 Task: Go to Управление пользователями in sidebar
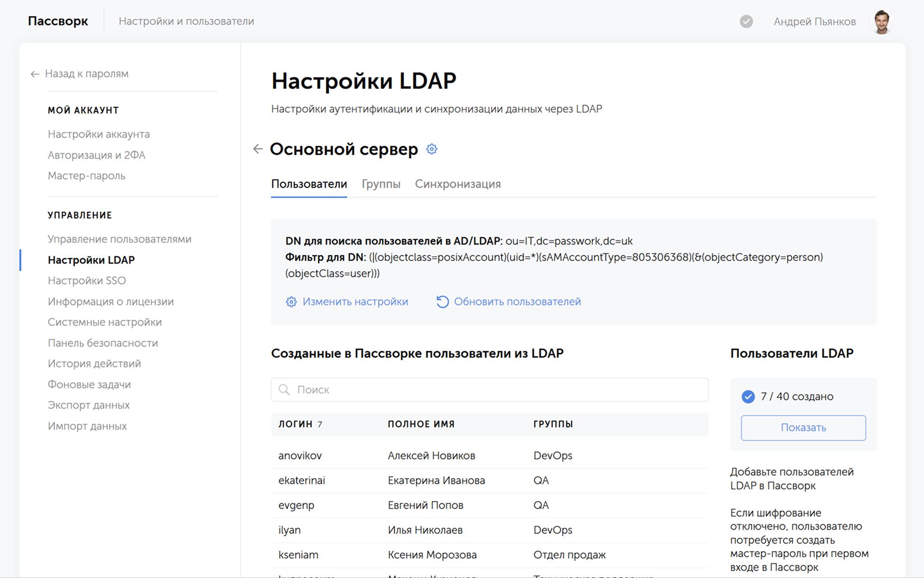coord(119,239)
